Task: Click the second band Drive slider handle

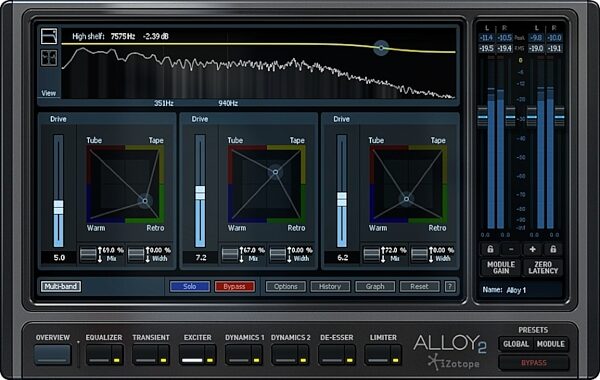Action: point(200,193)
